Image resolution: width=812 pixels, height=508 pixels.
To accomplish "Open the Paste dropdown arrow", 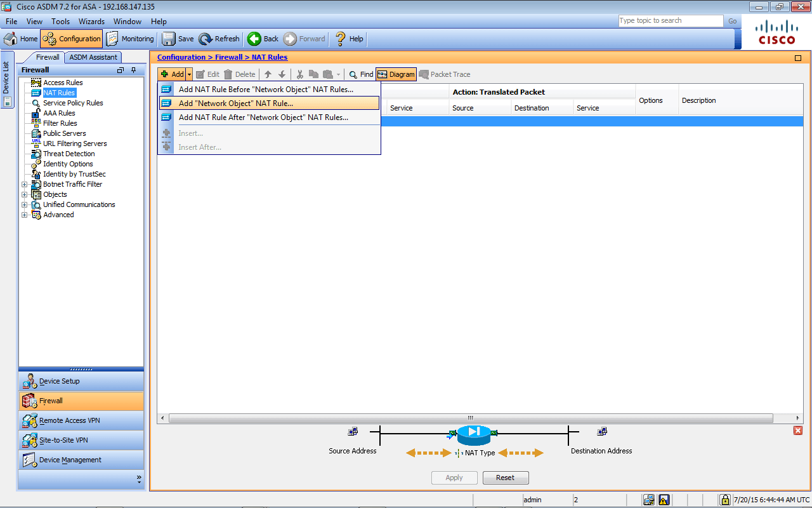I will [x=339, y=74].
